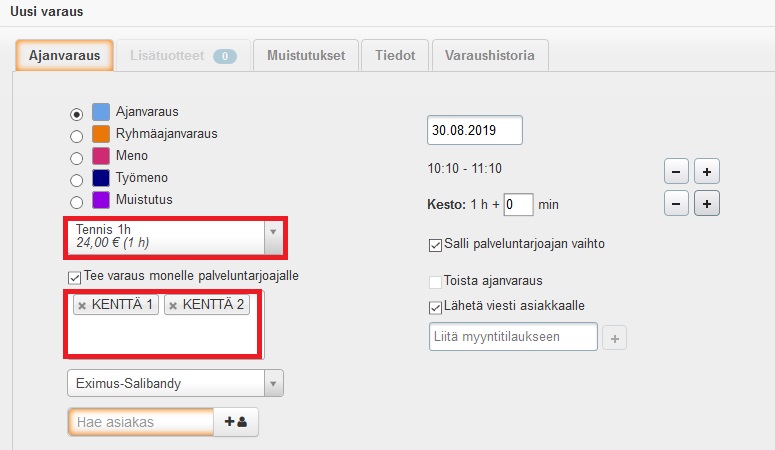Screen dimensions: 775x450
Task: Click the pink Meno color swatch
Action: [x=101, y=156]
